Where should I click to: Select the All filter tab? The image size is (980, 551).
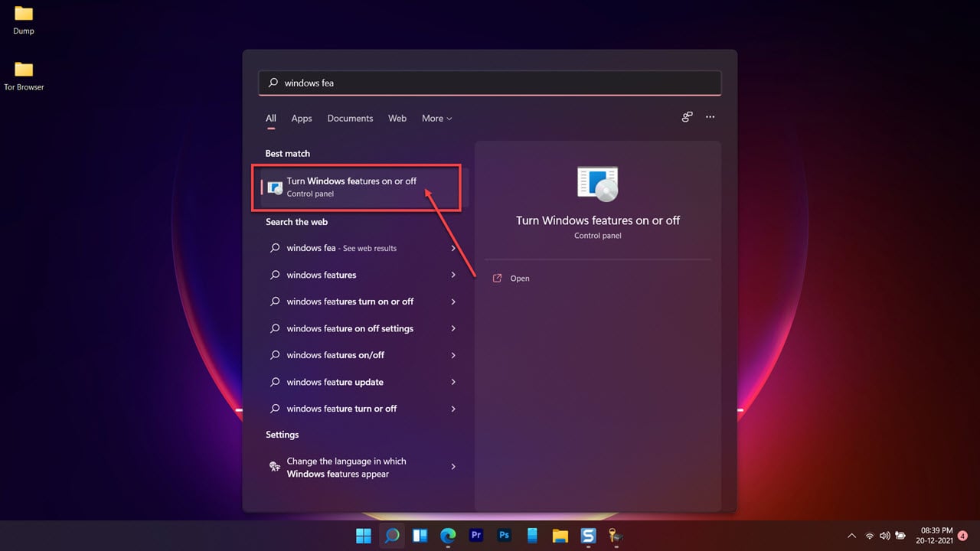point(271,119)
